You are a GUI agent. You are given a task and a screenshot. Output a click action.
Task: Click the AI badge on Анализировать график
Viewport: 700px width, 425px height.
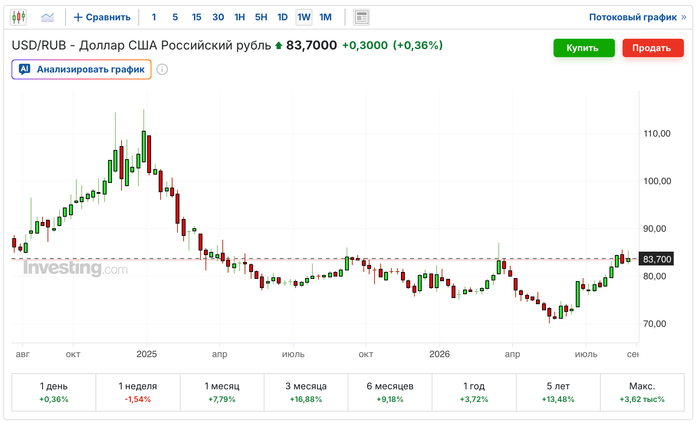(x=25, y=69)
